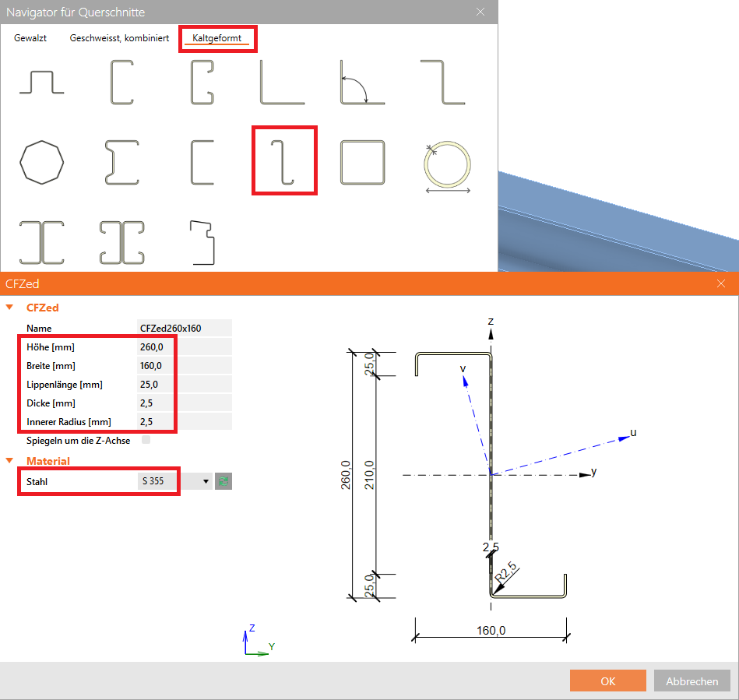Collapse the CFZed properties section
Image resolution: width=739 pixels, height=700 pixels.
tap(9, 308)
